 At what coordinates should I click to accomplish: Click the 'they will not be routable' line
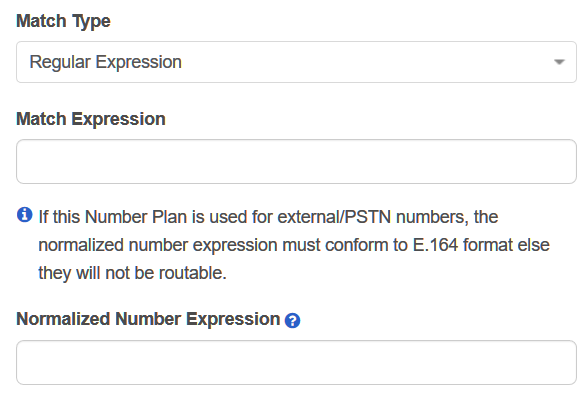133,273
